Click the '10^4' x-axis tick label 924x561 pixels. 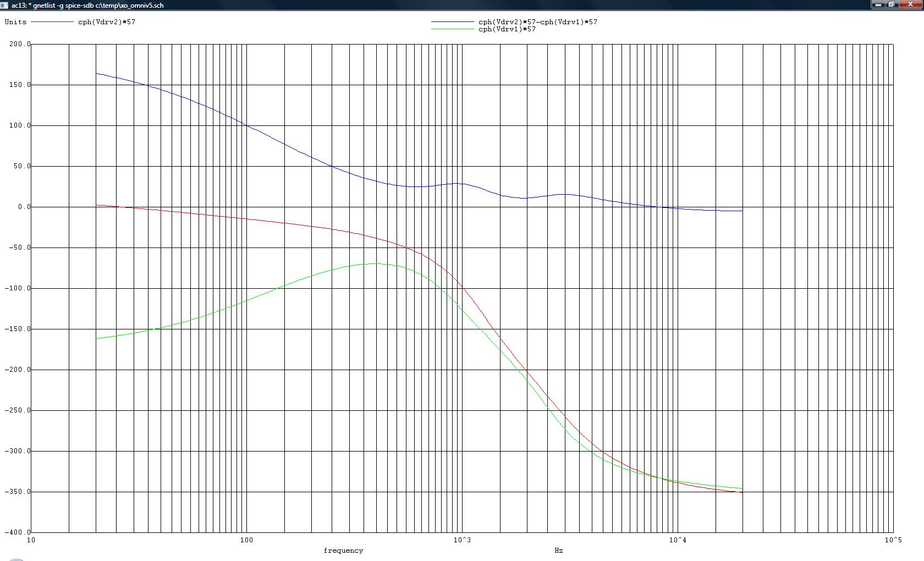(x=678, y=540)
